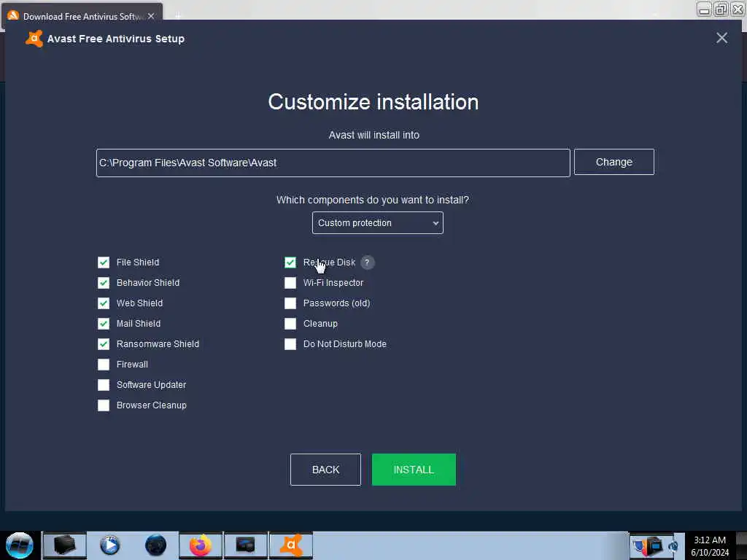The width and height of the screenshot is (747, 560).
Task: Click the 'Customize installation' heading
Action: click(373, 102)
